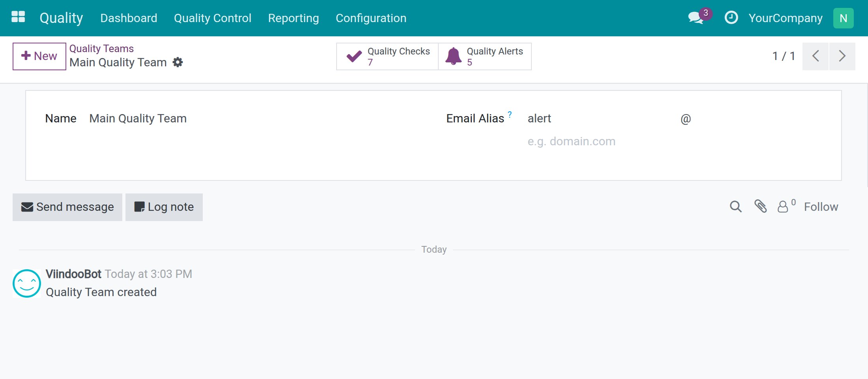Open the Dashboard menu
Viewport: 868px width, 379px height.
tap(129, 18)
